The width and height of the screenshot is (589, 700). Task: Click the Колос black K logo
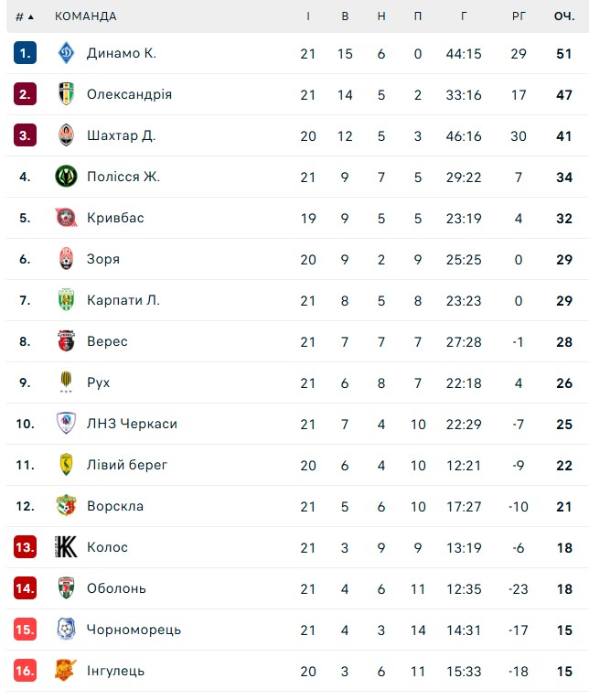[x=66, y=547]
